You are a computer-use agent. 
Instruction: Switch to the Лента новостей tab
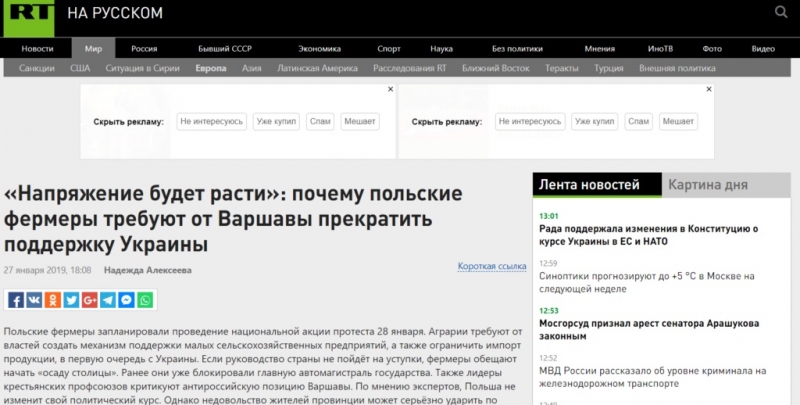point(589,185)
